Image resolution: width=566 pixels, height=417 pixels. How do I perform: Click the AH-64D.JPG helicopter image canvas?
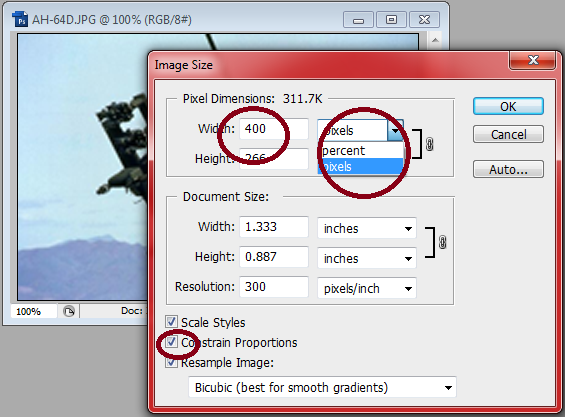82,167
